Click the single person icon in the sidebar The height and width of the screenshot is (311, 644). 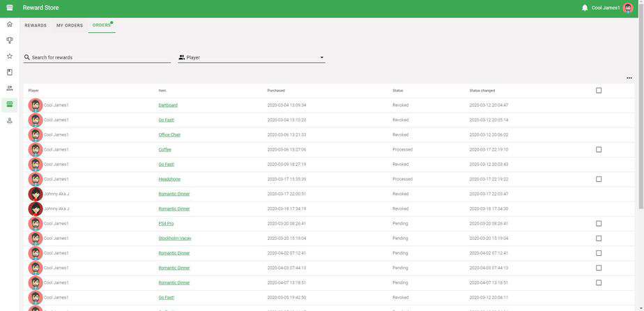click(x=10, y=121)
